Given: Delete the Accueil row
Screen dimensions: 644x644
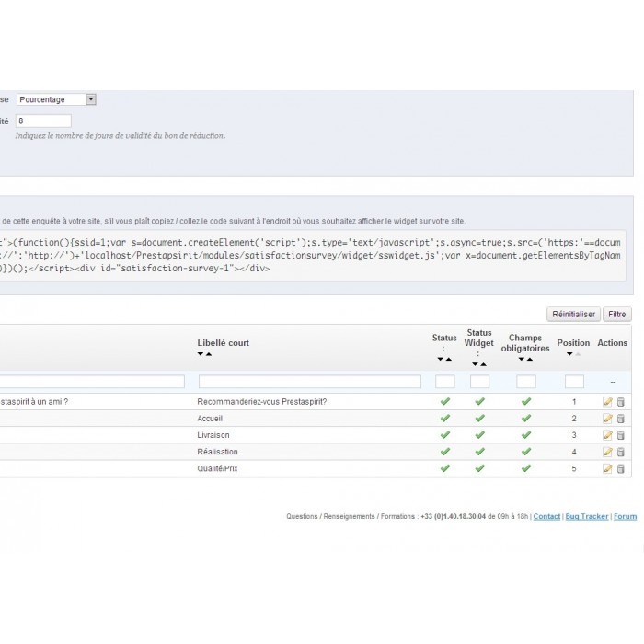Looking at the screenshot, I should coord(621,419).
